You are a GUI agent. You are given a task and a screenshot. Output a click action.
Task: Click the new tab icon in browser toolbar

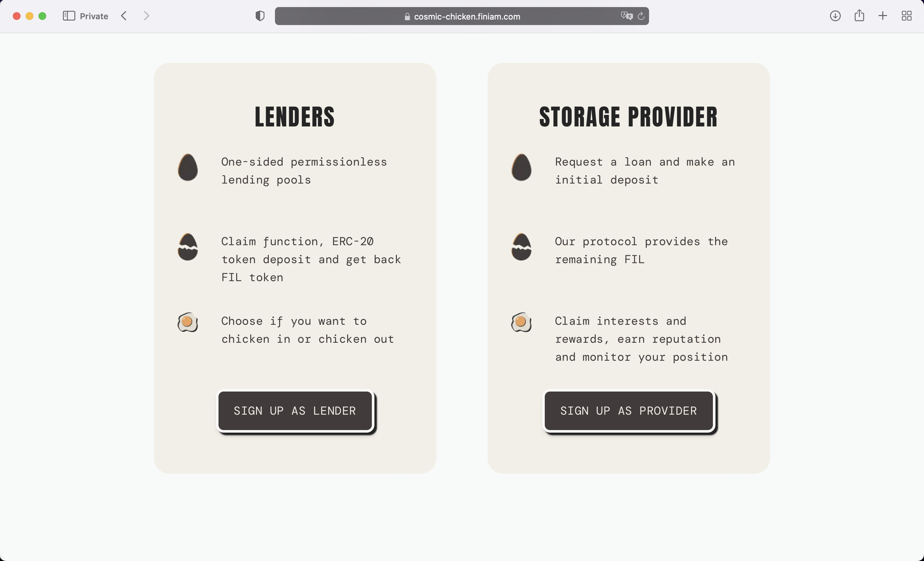tap(883, 16)
